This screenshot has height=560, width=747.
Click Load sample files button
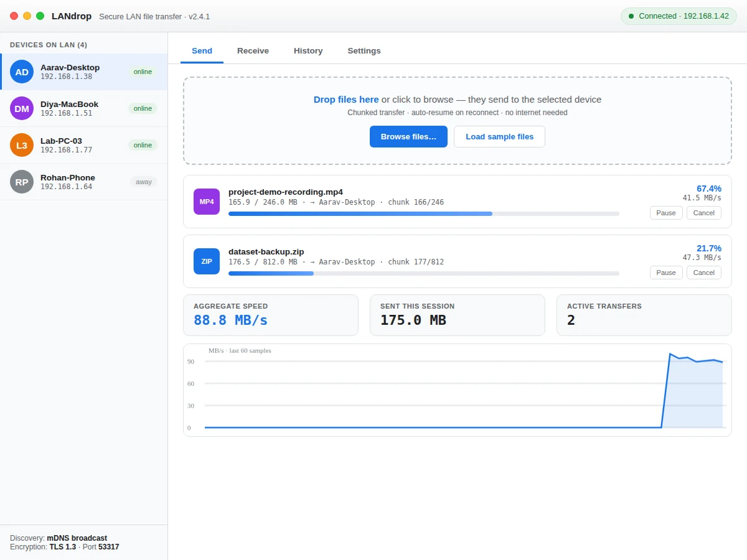(x=499, y=137)
